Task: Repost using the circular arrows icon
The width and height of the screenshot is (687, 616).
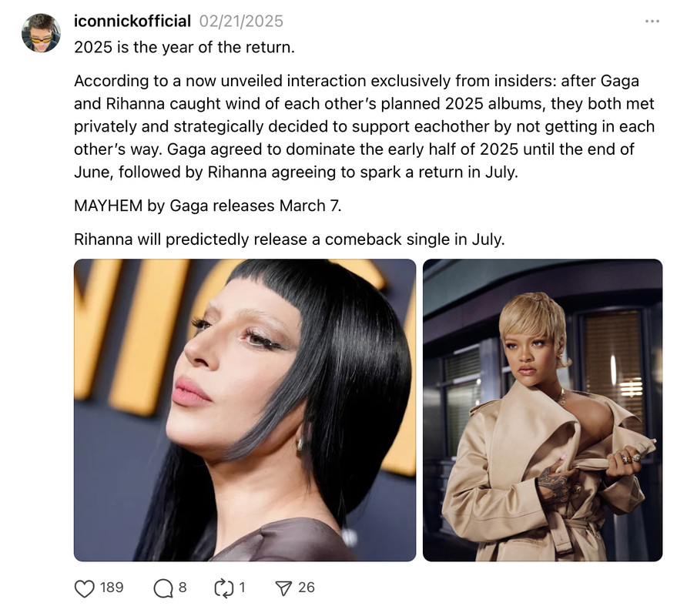Action: coord(224,588)
